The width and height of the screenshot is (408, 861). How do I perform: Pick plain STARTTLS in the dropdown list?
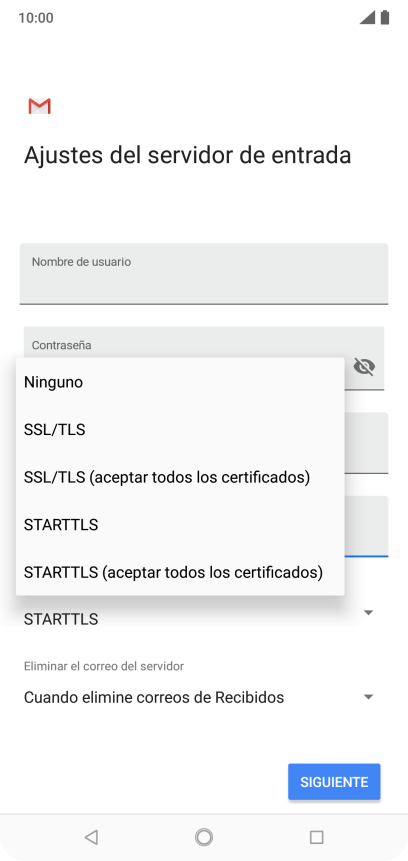pos(180,525)
